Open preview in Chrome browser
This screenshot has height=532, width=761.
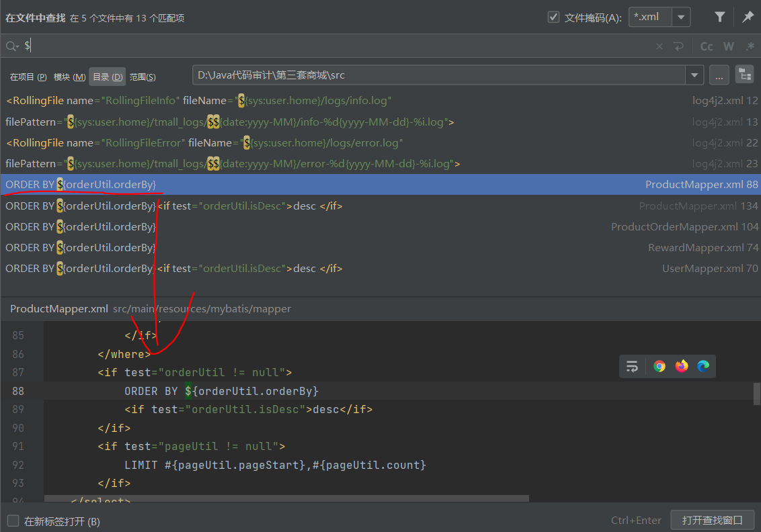tap(659, 366)
